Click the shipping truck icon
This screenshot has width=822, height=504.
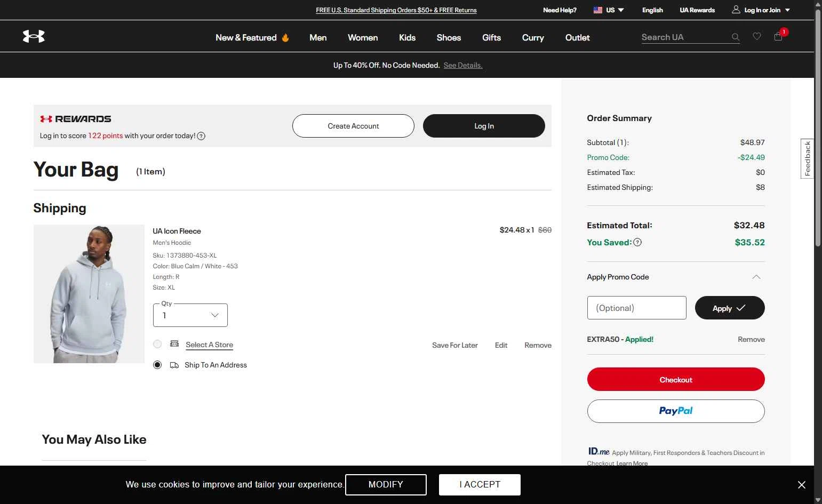coord(174,365)
